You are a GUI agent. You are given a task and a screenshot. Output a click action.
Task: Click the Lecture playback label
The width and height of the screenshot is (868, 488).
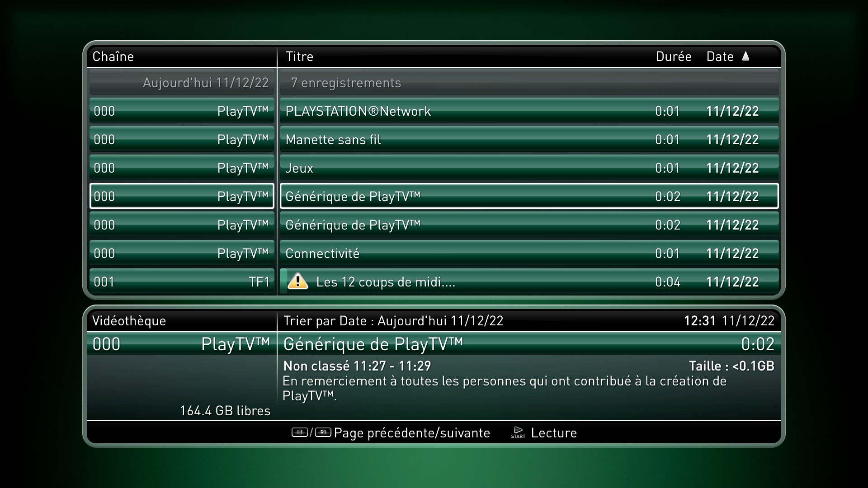coord(554,433)
